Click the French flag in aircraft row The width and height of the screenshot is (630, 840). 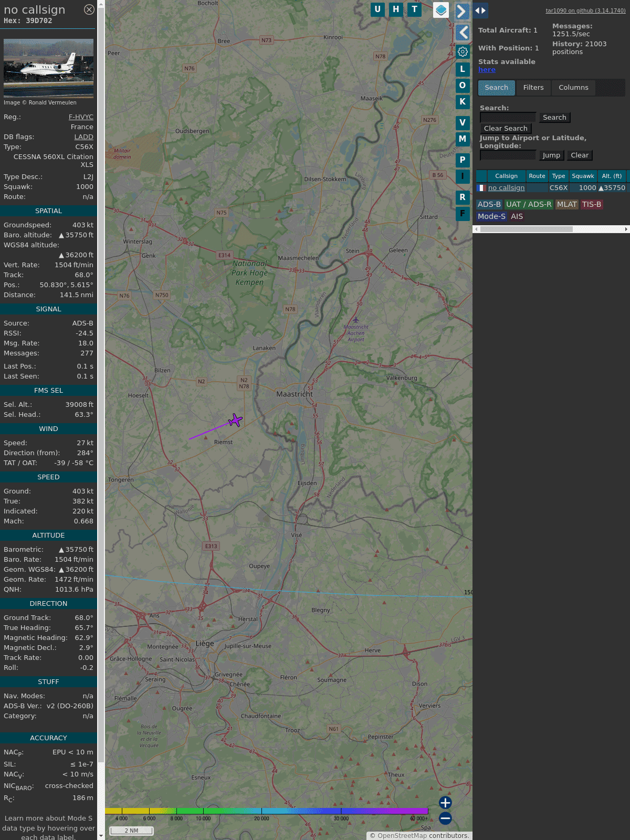point(481,187)
